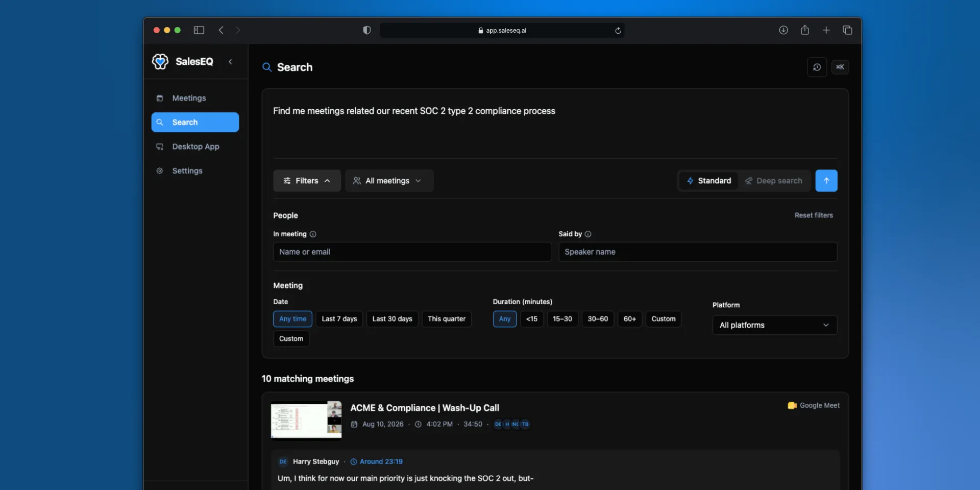Click Reset filters
This screenshot has width=980, height=490.
point(814,215)
